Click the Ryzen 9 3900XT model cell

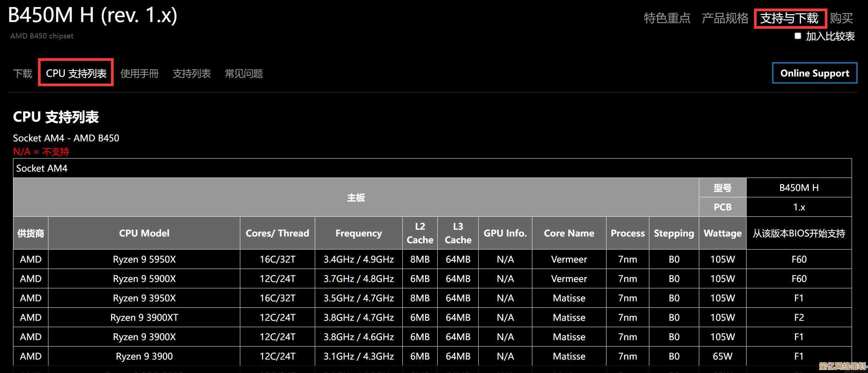click(x=144, y=317)
